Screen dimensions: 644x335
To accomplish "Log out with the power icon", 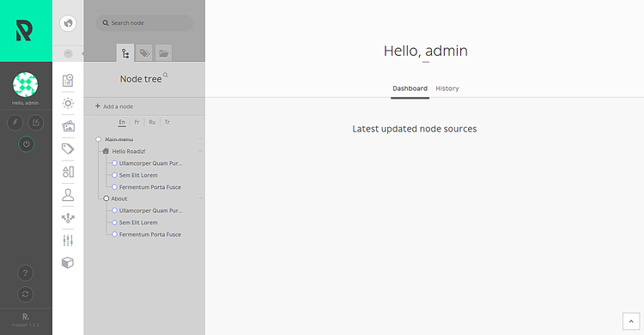I will 27,144.
